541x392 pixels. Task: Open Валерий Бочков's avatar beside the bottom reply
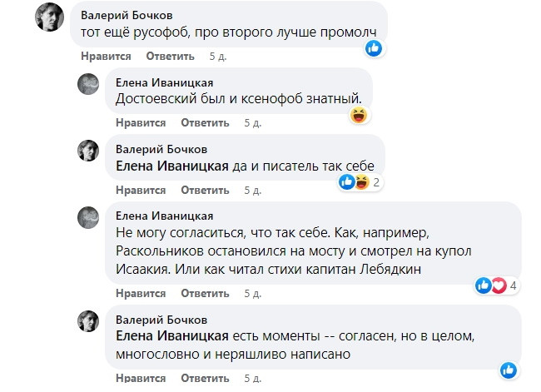point(89,321)
